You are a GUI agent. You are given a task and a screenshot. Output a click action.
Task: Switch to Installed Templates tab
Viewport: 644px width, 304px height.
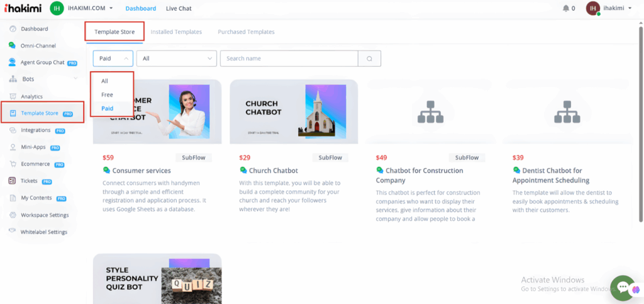(176, 32)
